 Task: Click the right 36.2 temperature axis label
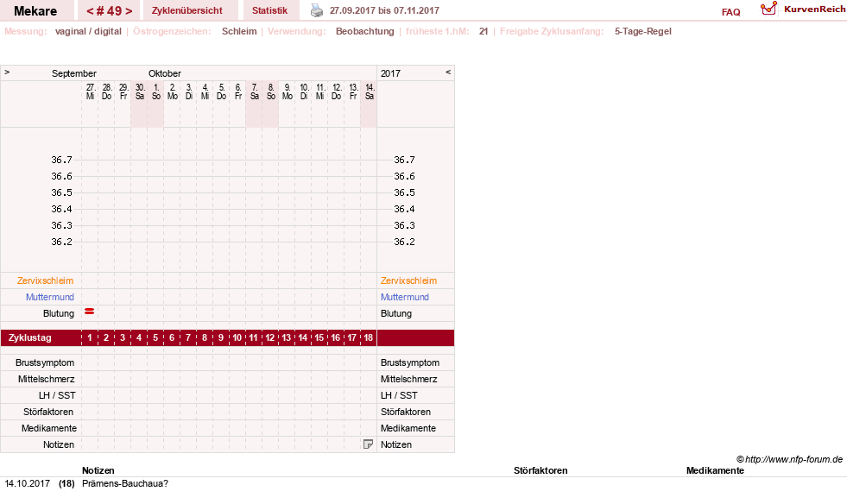point(405,242)
